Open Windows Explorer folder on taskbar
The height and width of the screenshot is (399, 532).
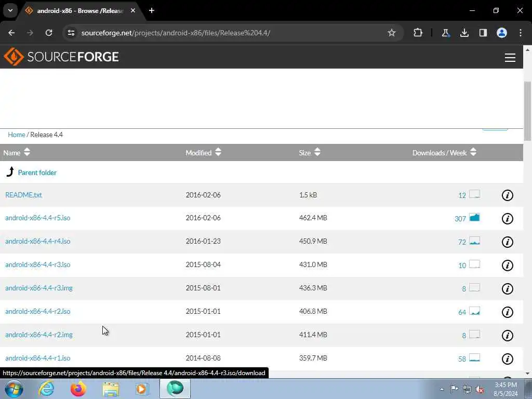click(111, 390)
